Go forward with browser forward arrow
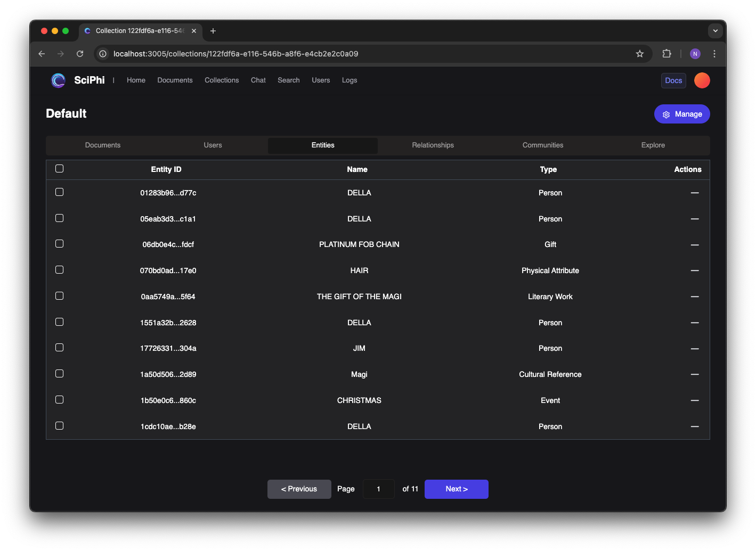This screenshot has width=756, height=551. (x=61, y=54)
